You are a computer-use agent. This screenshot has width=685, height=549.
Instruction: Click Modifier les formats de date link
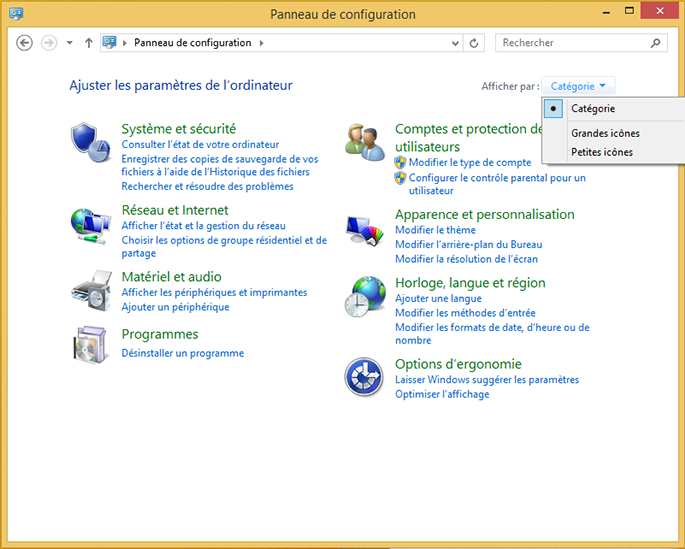(492, 334)
